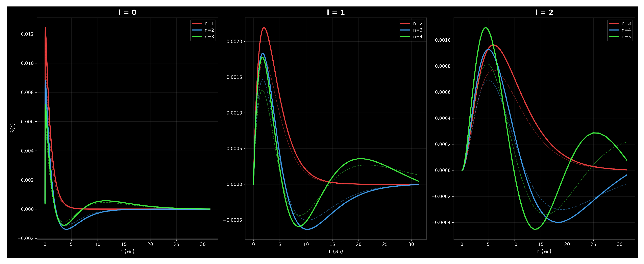
Task: Click the n=1 legend entry in l = 0 plot
Action: 203,23
